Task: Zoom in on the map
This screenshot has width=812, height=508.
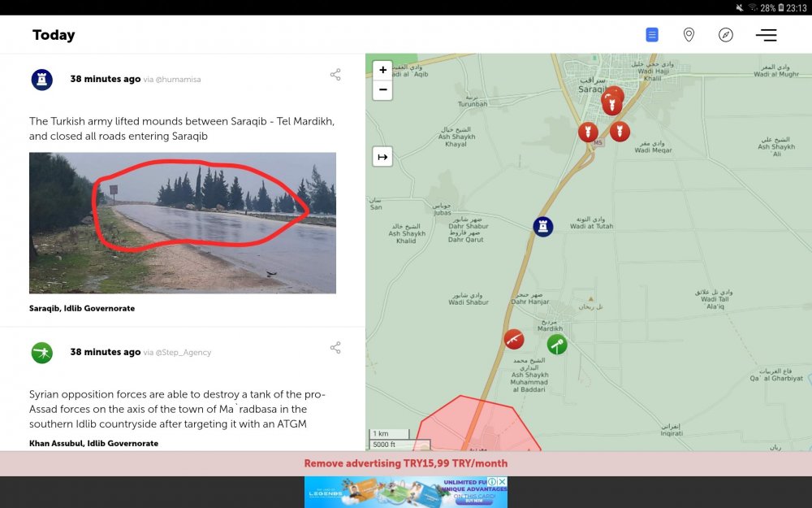Action: click(382, 70)
